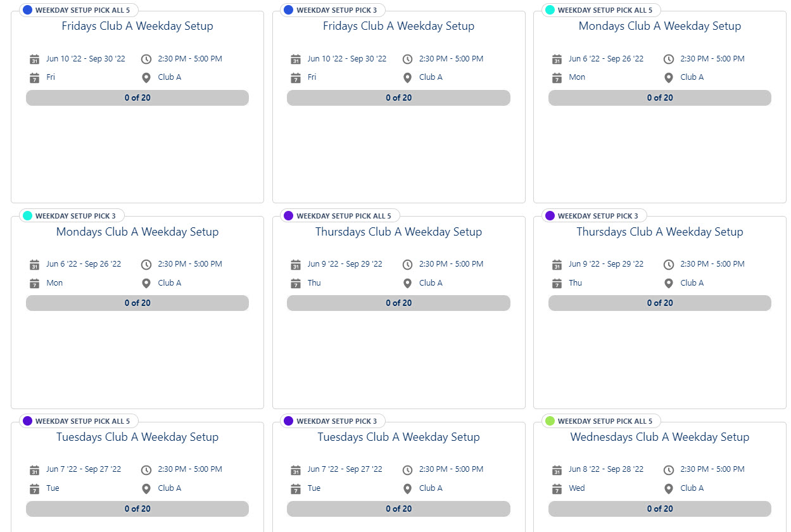
Task: Click the 0 of 20 progress bar on Mondays card
Action: (x=659, y=98)
